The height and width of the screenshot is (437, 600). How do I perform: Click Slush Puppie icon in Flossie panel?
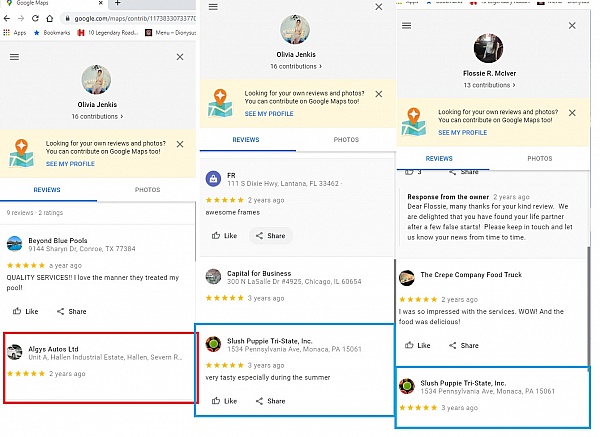tap(406, 386)
